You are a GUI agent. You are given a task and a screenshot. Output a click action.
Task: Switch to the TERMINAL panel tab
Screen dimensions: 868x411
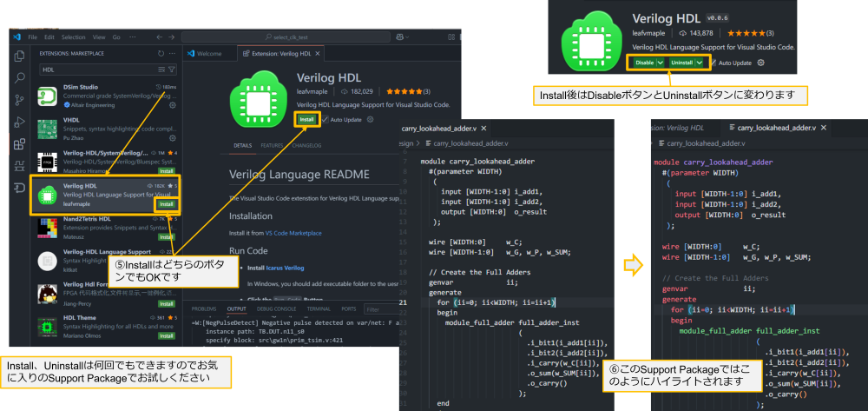(319, 308)
